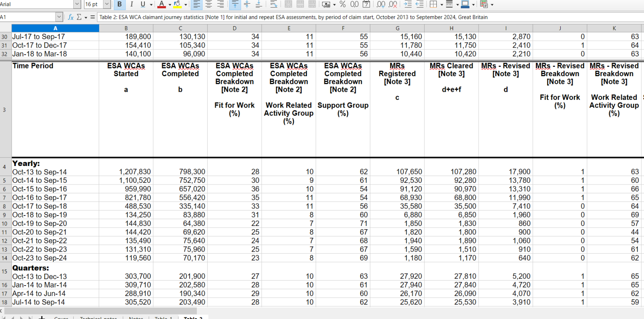Center align cell contents horizontally
This screenshot has height=319, width=644.
click(208, 4)
